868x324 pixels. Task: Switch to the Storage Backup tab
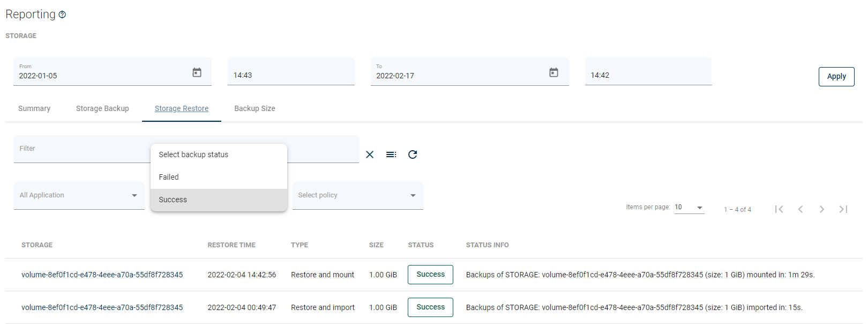tap(102, 108)
